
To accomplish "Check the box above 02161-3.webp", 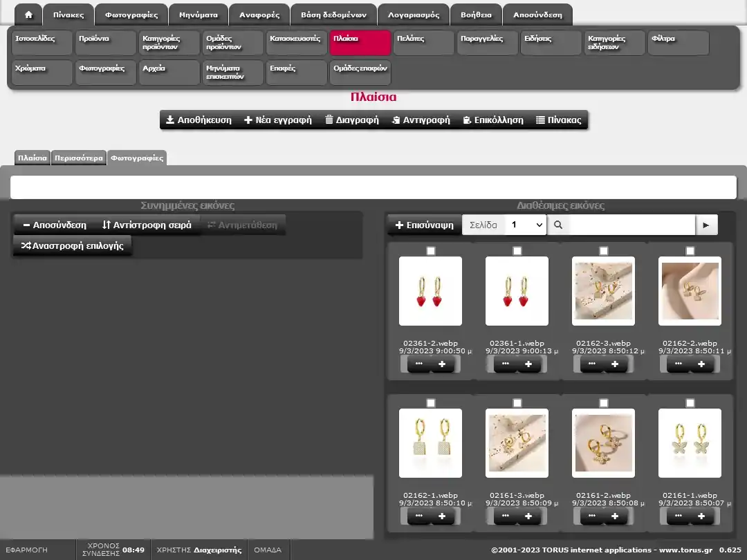I will click(x=517, y=403).
